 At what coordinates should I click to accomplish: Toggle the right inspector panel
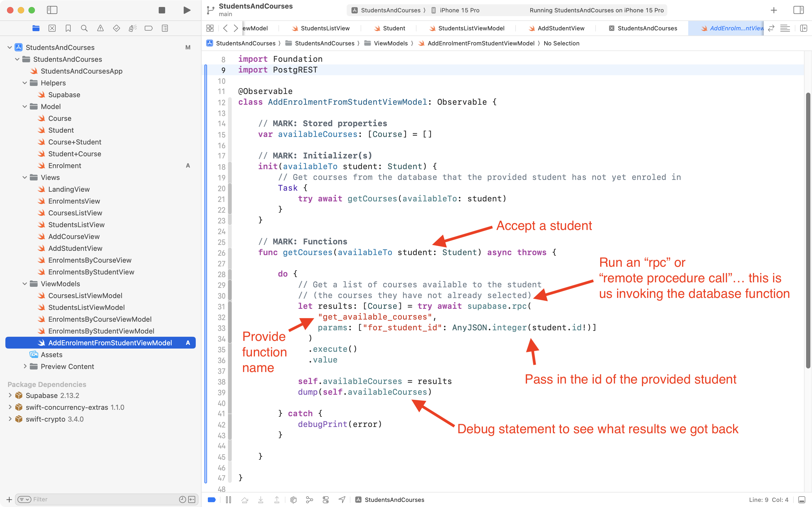point(798,10)
